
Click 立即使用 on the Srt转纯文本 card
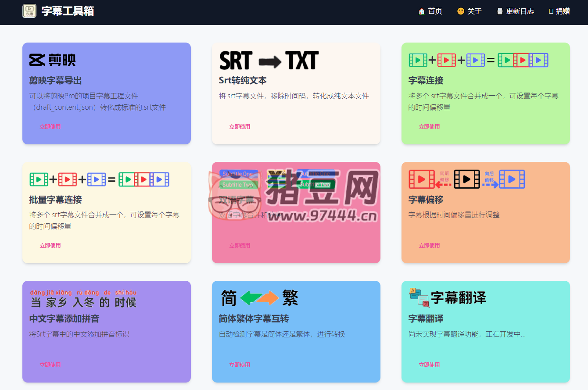[x=240, y=126]
